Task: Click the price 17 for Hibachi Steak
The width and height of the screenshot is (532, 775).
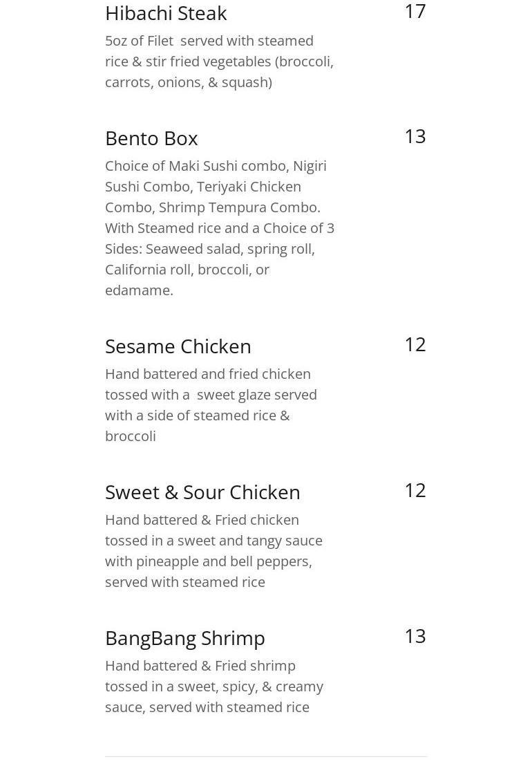Action: tap(415, 11)
